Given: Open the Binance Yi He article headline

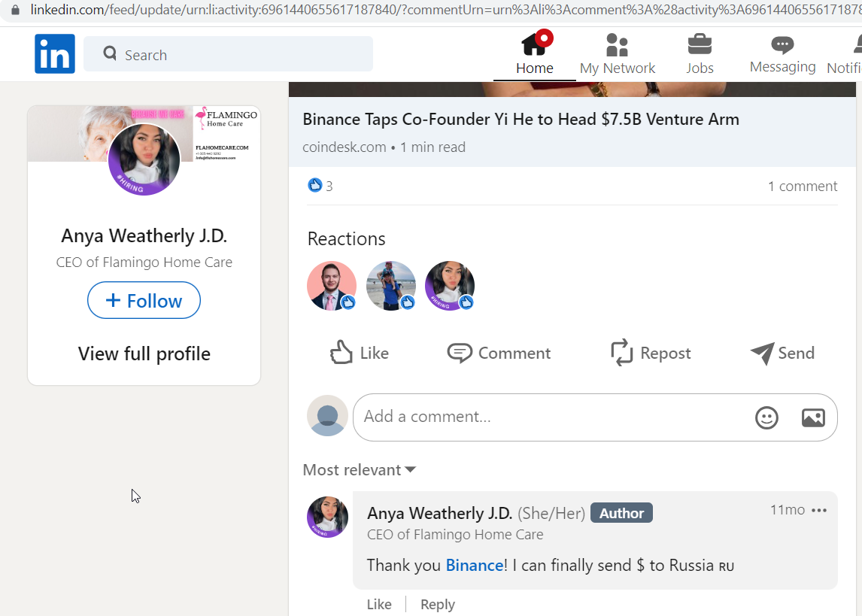Looking at the screenshot, I should [521, 120].
